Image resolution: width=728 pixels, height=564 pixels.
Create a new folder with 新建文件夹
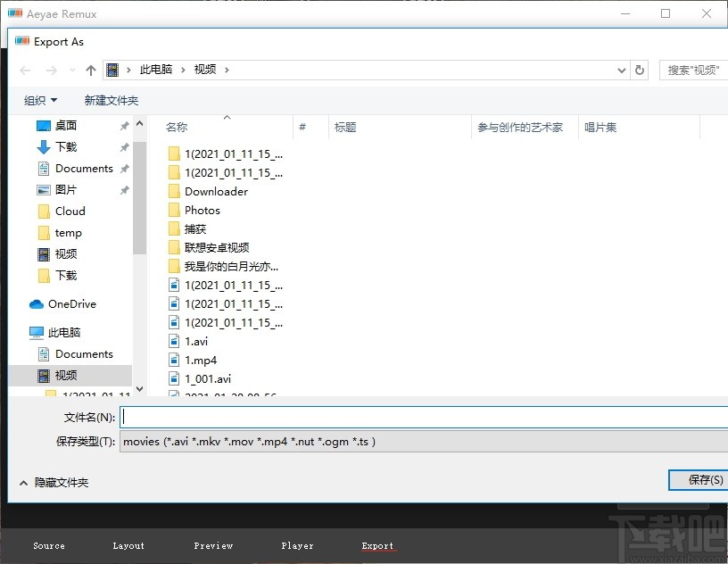tap(112, 100)
